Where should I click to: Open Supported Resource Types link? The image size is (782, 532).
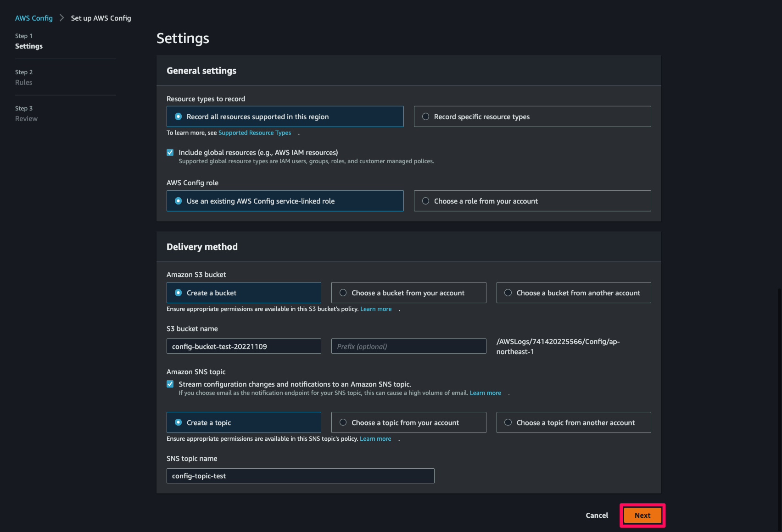tap(255, 133)
